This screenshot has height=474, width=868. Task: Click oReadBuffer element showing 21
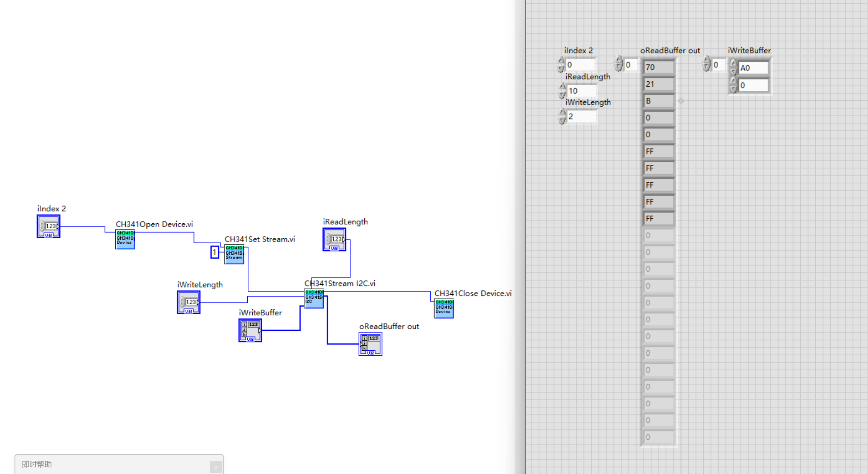click(x=659, y=84)
